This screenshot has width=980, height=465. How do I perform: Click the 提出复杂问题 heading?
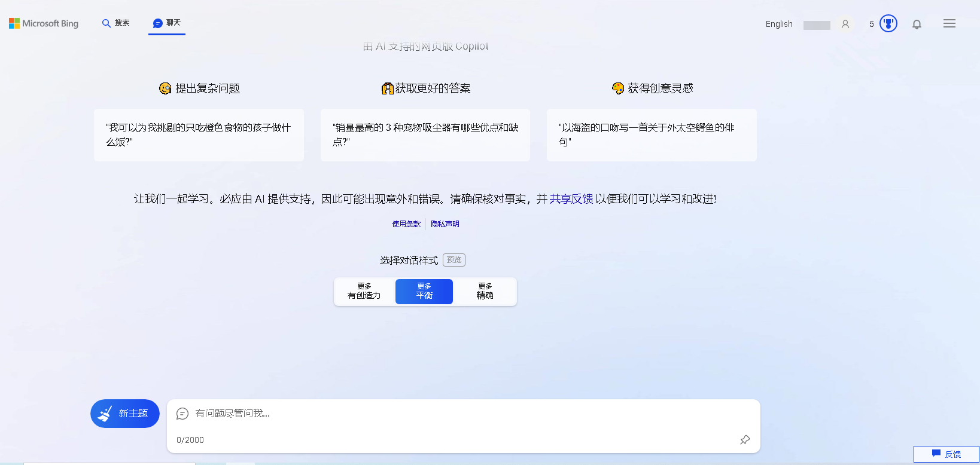tap(208, 88)
